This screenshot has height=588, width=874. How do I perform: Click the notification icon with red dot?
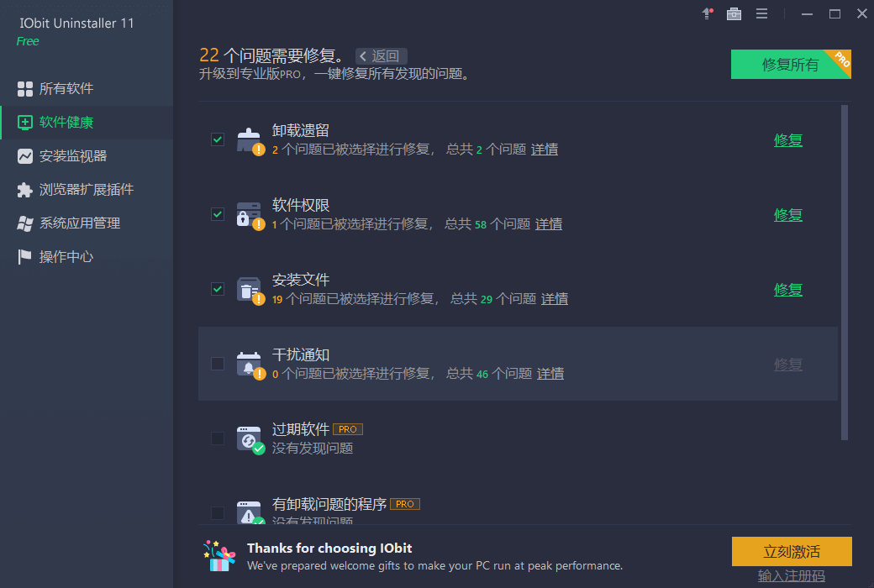(x=708, y=14)
